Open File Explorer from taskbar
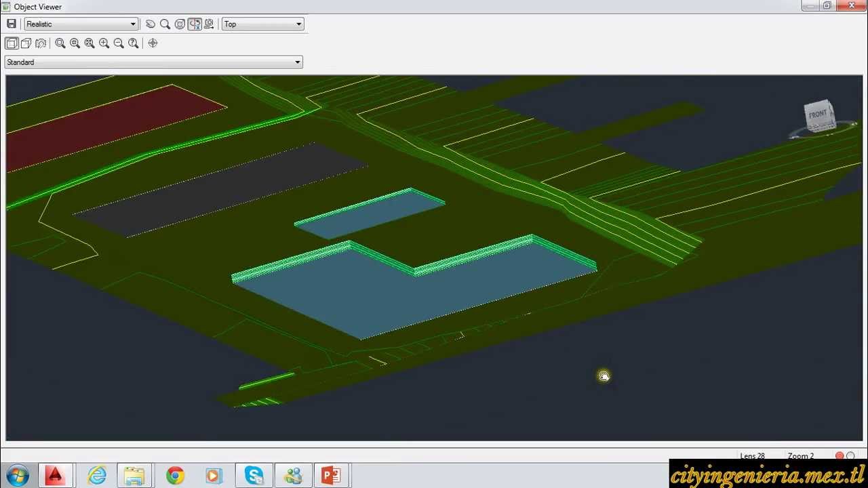Viewport: 868px width, 488px height. [134, 475]
